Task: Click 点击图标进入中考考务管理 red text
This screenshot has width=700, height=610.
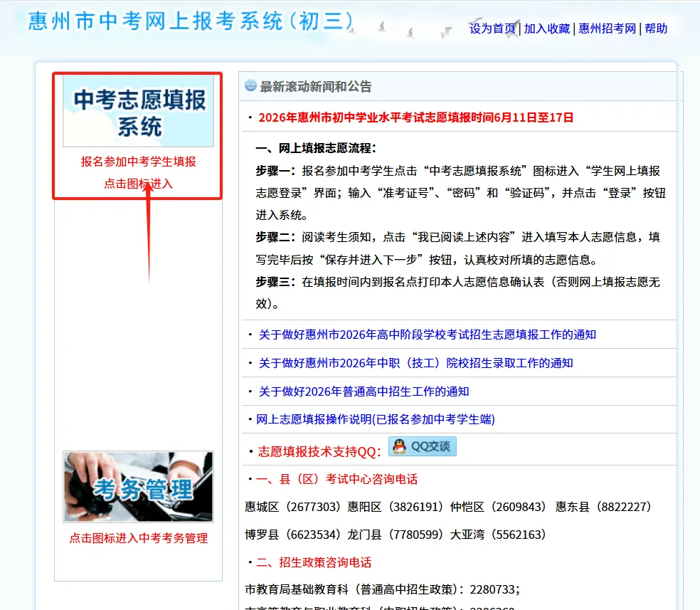Action: [139, 538]
